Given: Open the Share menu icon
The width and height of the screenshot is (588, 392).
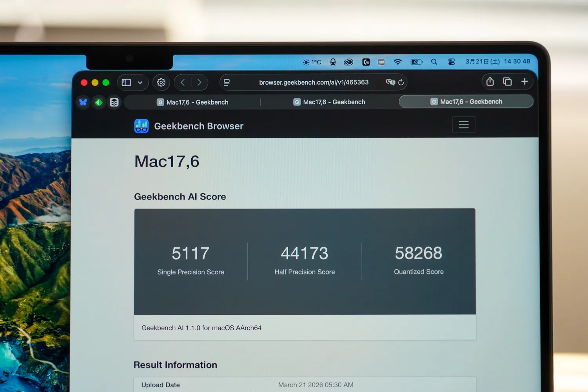Looking at the screenshot, I should [490, 82].
